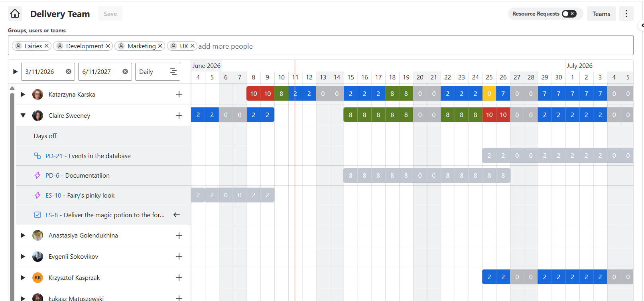Expand all rows with the header triangle

pyautogui.click(x=15, y=71)
